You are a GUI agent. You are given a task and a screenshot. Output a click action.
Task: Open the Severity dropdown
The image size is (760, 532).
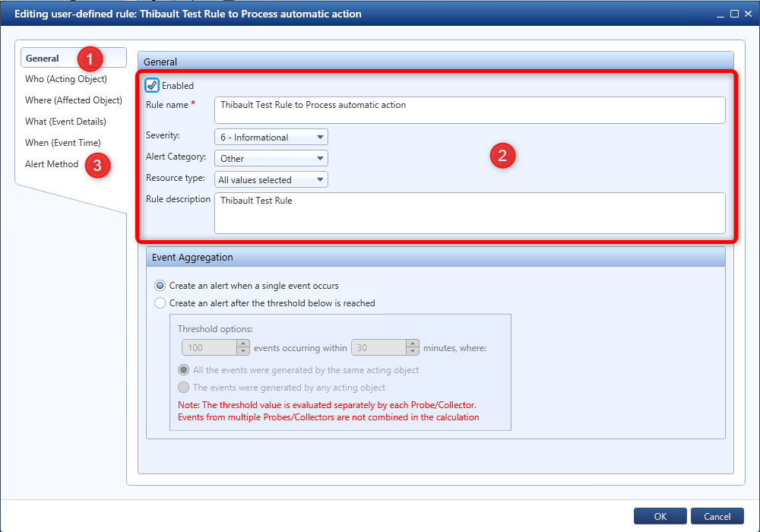point(271,137)
